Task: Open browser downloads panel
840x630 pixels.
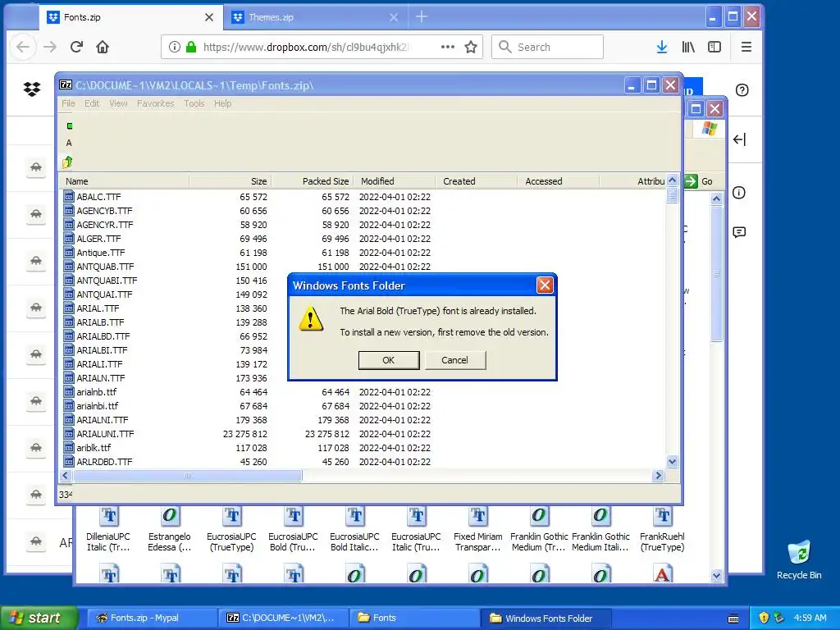Action: [662, 47]
